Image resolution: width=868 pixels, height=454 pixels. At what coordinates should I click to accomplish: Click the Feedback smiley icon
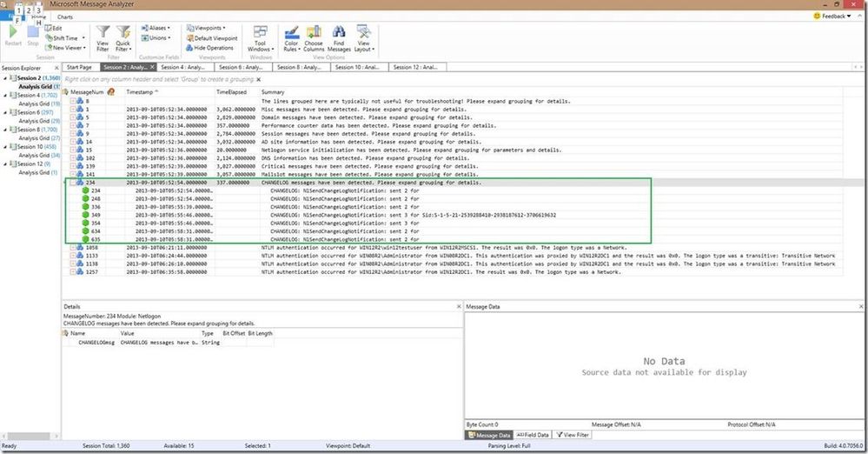pos(817,16)
